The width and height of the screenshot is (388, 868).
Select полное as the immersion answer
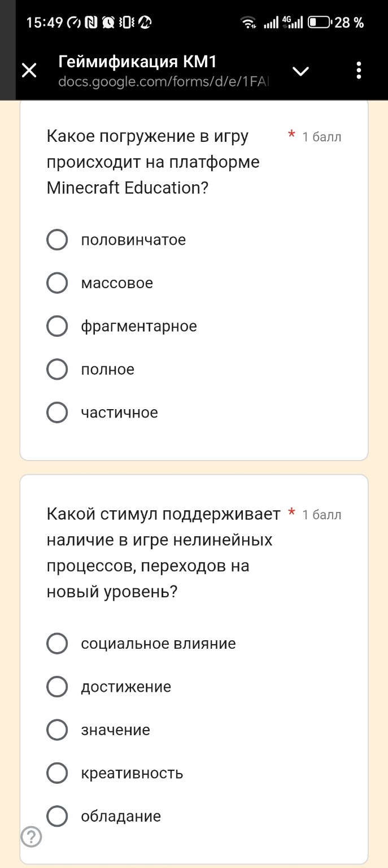(x=57, y=369)
